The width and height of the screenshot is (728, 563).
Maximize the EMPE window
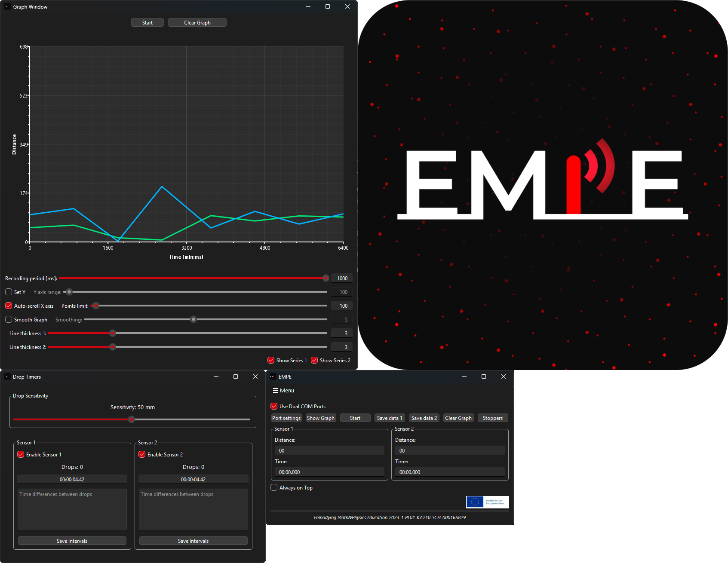[484, 376]
